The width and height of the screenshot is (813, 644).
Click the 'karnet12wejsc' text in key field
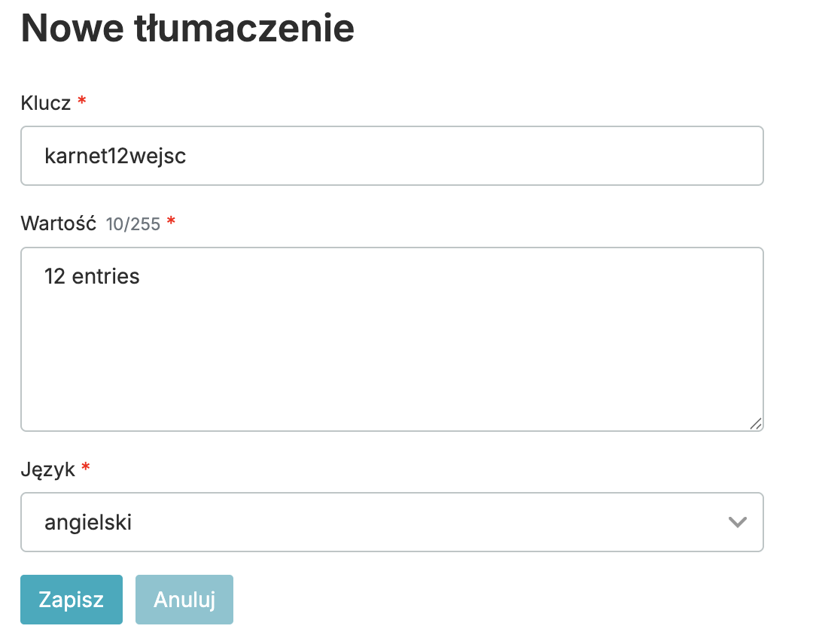pyautogui.click(x=115, y=156)
